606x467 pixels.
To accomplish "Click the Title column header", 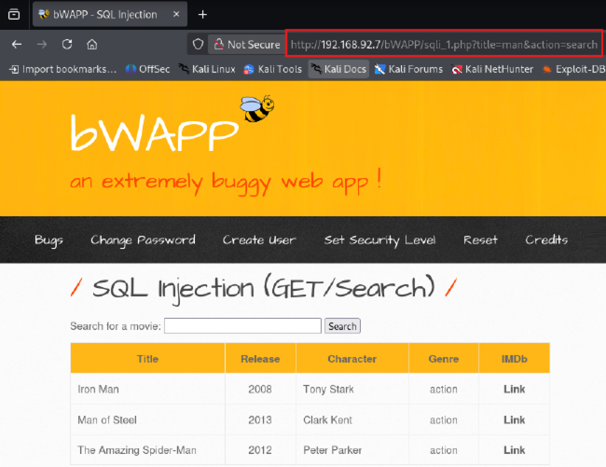I will 148,359.
